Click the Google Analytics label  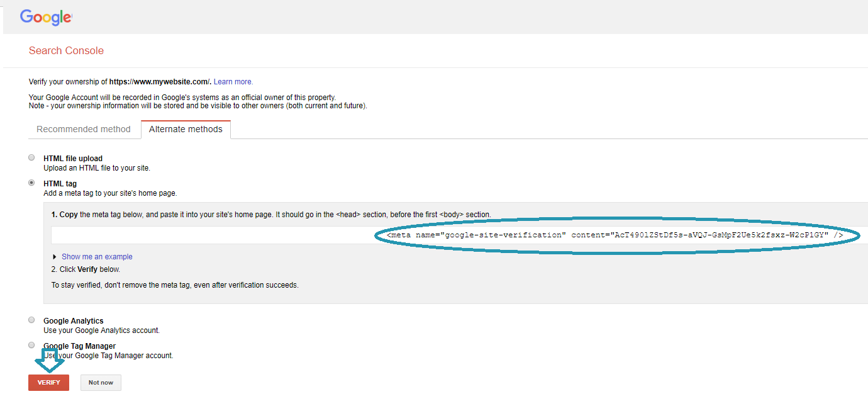point(74,321)
